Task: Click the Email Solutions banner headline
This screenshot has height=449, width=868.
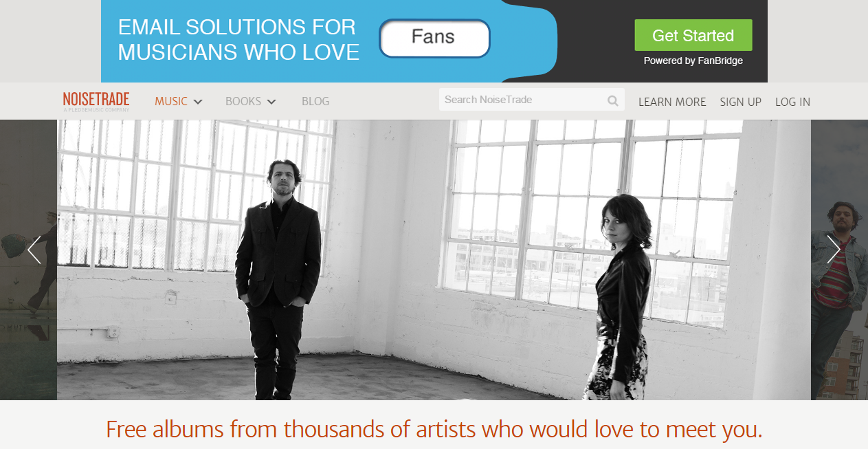Action: tap(238, 40)
